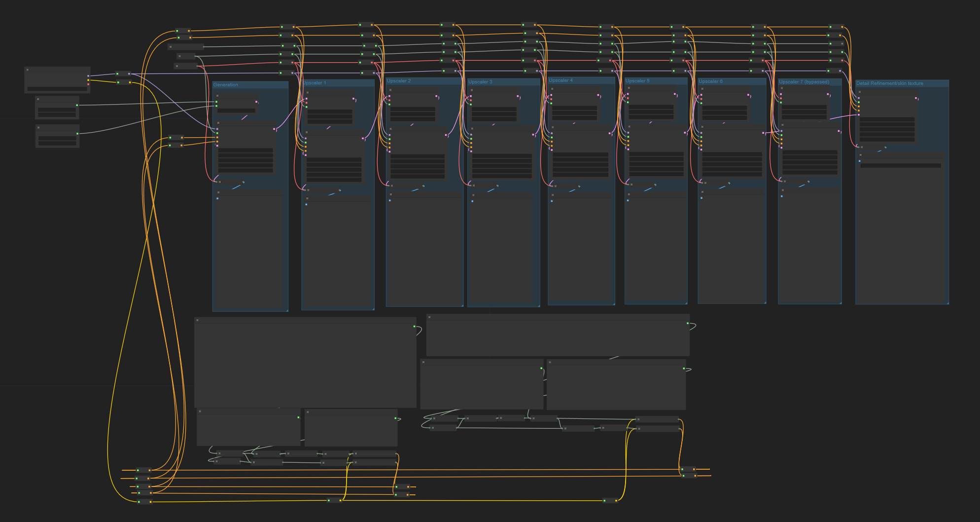Click the Upscaler 1 group title
The height and width of the screenshot is (522, 980).
coord(315,83)
